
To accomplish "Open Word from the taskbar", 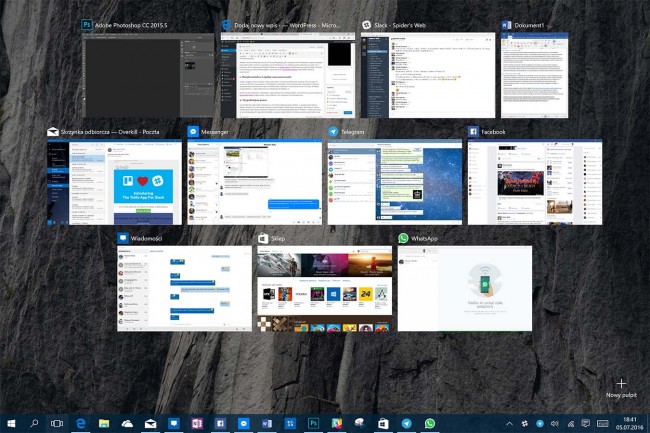I will (267, 423).
